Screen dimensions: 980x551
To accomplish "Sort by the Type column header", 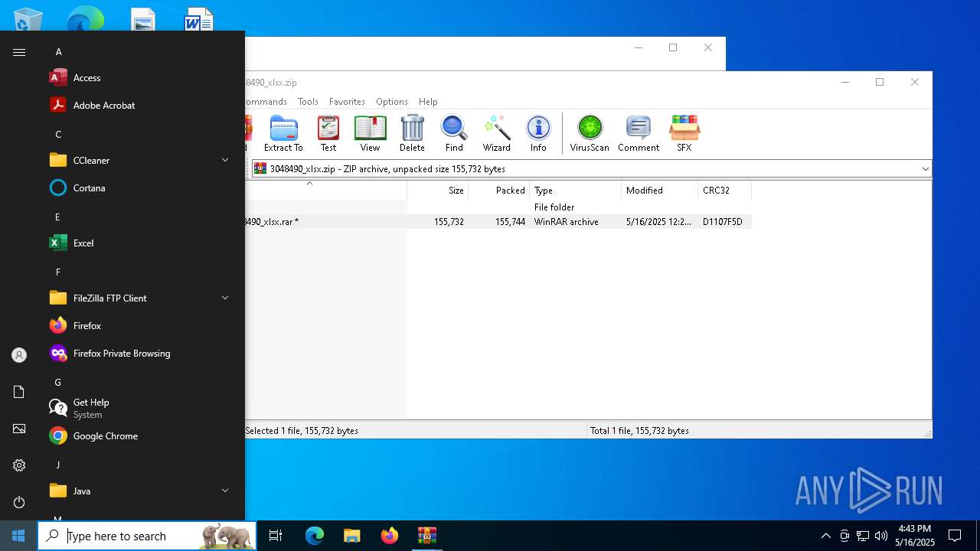I will (575, 191).
